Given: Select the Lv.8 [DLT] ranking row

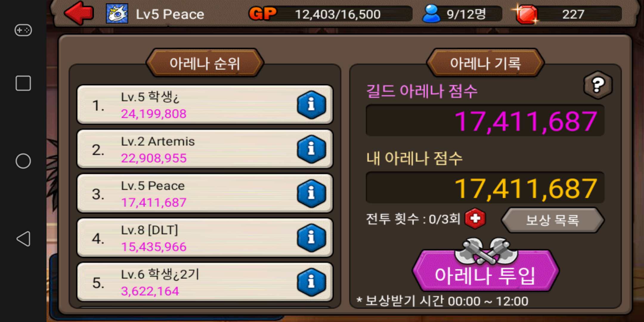Looking at the screenshot, I should click(205, 238).
